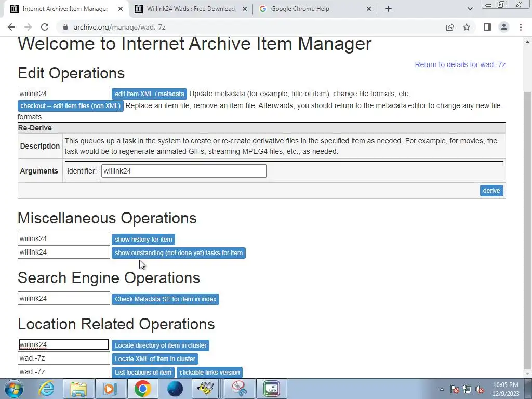Click List locations of item button
Screen dimensions: 532x399
(x=143, y=373)
